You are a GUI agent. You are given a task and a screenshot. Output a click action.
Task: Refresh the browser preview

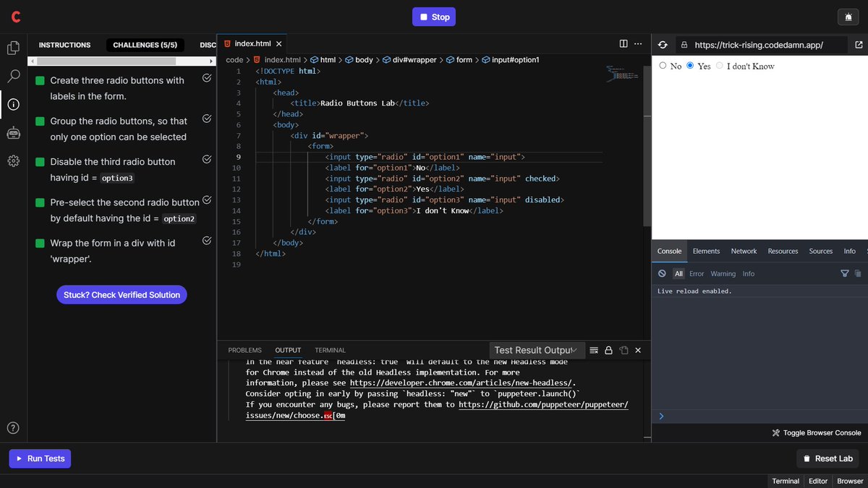663,45
